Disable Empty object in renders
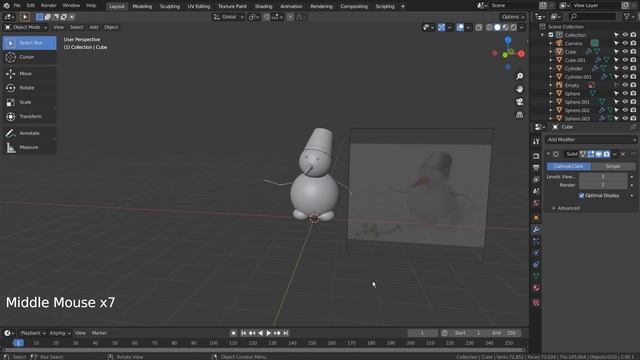Screen dimensions: 640x360 point(633,85)
